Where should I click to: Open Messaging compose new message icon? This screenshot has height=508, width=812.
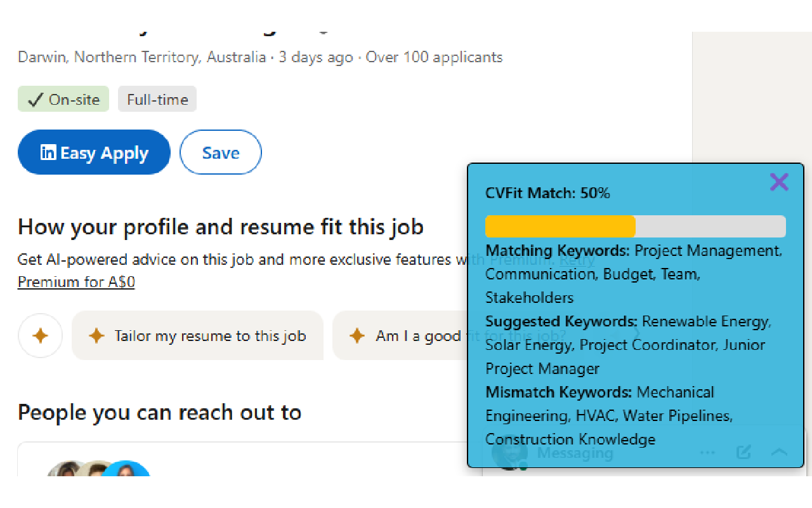click(x=743, y=453)
